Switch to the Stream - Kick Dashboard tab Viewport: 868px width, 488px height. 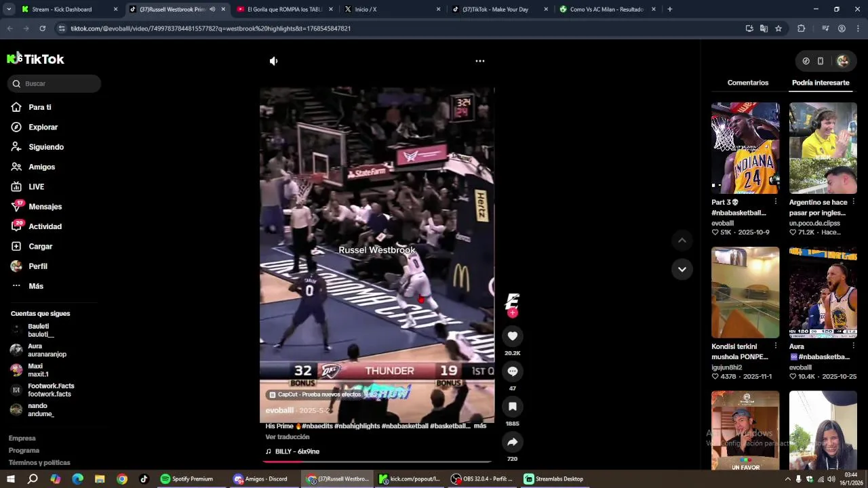pos(69,9)
